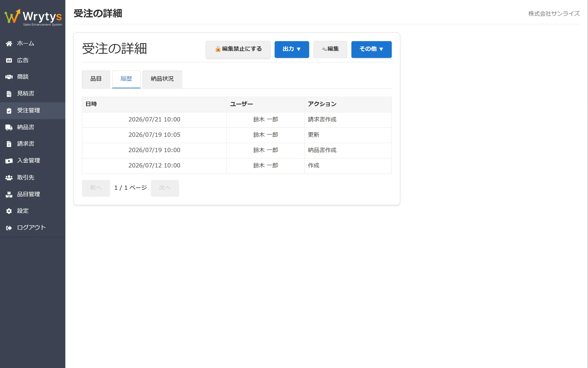Click the money bill icon for 入金管理
The width and height of the screenshot is (588, 368).
click(9, 161)
